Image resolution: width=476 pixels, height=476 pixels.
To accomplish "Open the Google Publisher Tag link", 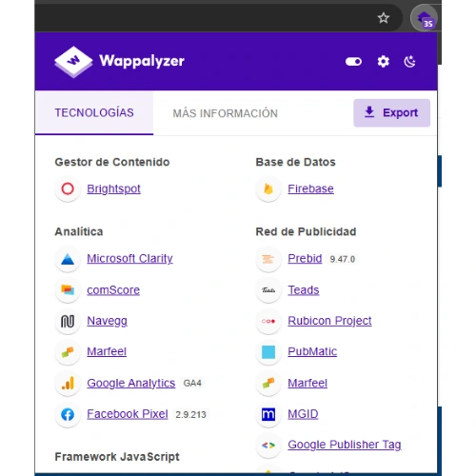I will (345, 445).
